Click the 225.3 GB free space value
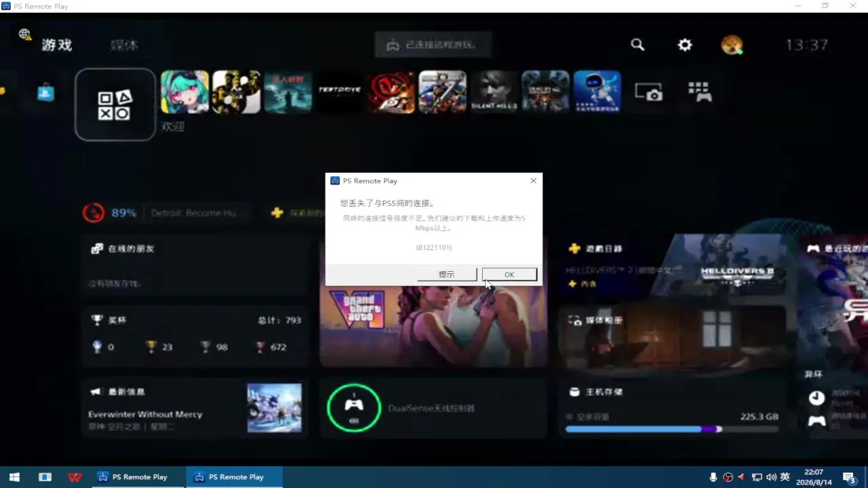Image resolution: width=868 pixels, height=488 pixels. (759, 417)
